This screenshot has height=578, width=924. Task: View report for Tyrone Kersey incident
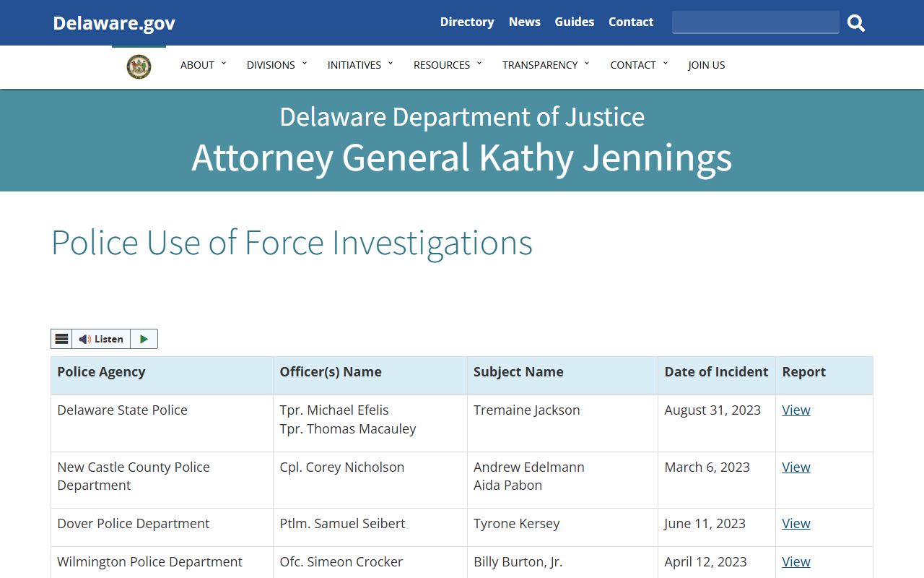pyautogui.click(x=796, y=523)
